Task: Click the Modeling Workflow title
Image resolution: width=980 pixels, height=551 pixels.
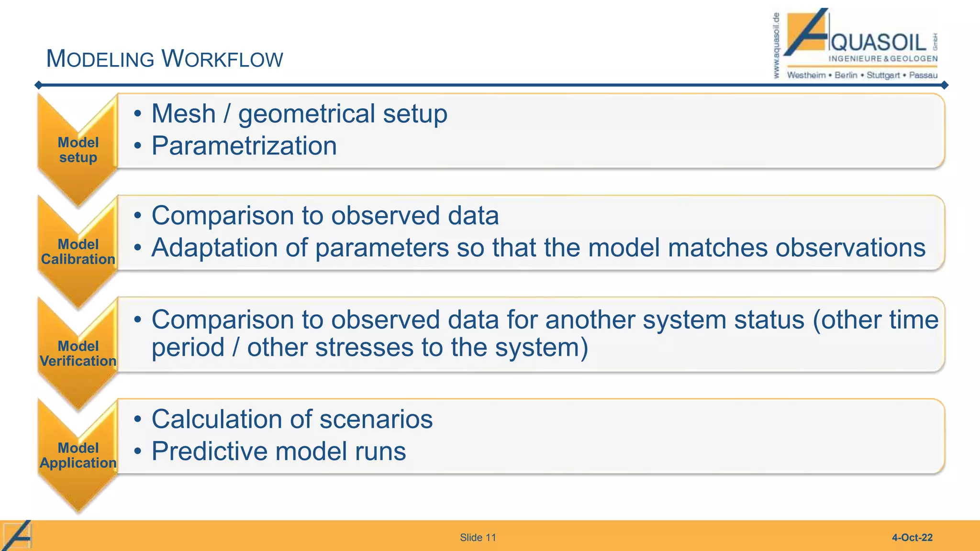Action: tap(164, 59)
